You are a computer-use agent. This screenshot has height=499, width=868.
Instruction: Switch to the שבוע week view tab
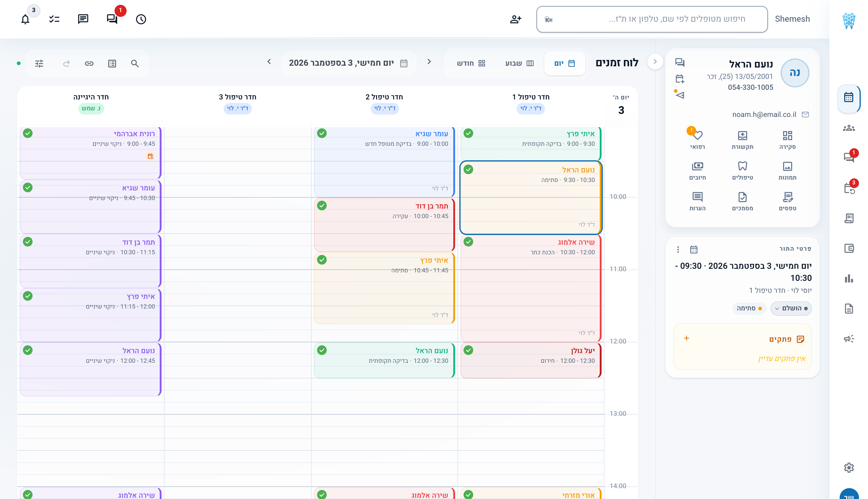(x=520, y=63)
